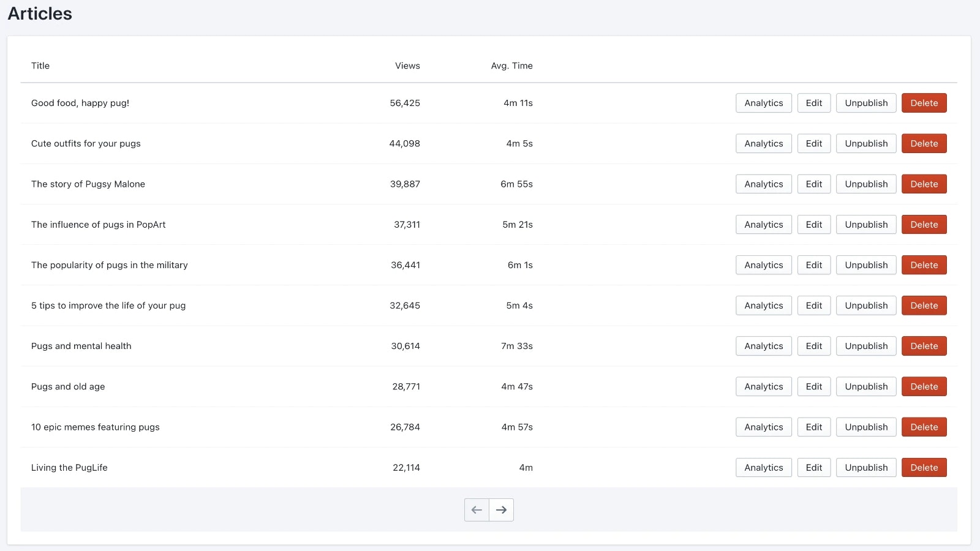Open Analytics for Pugs and mental health
The image size is (980, 551).
(x=764, y=346)
